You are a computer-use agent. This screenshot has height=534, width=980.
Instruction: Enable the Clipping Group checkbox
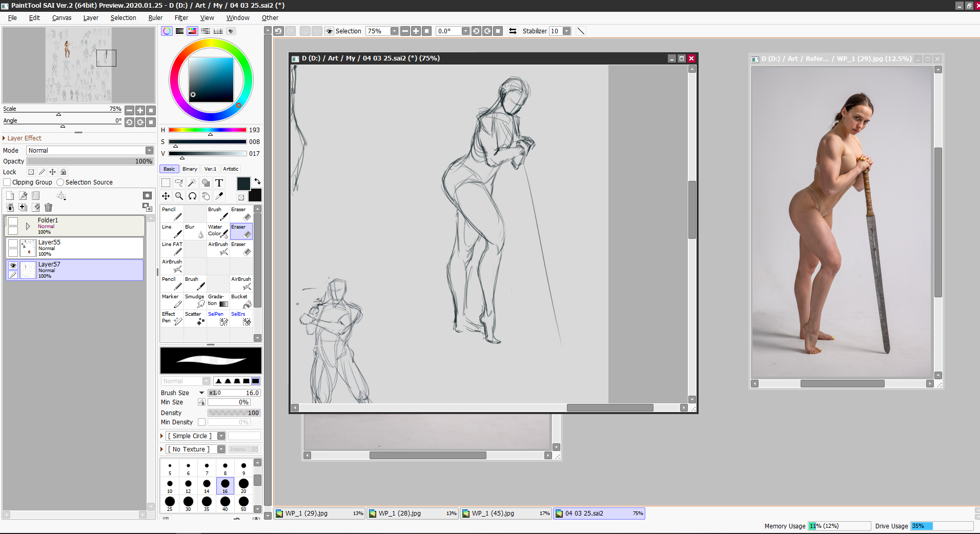click(7, 182)
